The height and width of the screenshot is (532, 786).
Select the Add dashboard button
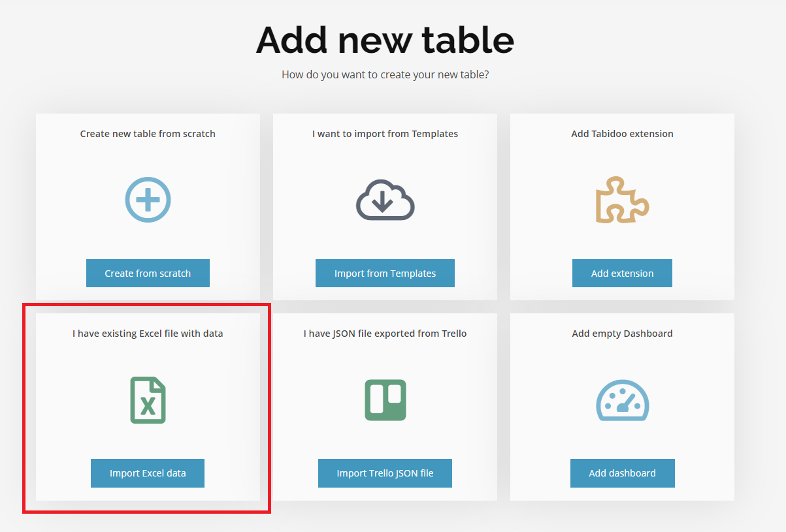click(622, 473)
